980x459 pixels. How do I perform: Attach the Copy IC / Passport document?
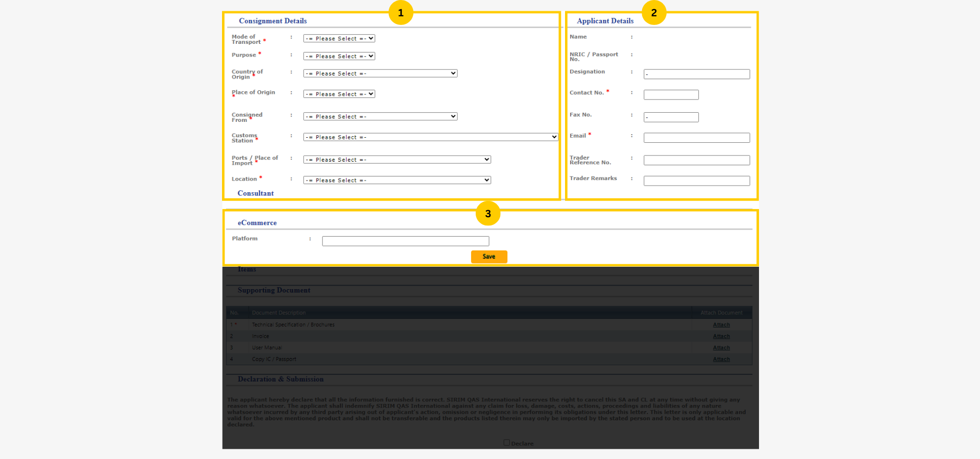pos(721,359)
